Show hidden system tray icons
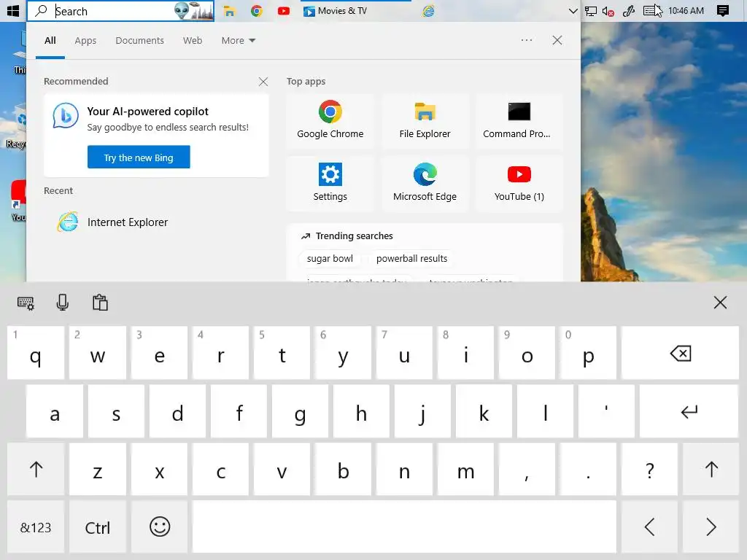Viewport: 747px width, 560px height. click(x=573, y=11)
